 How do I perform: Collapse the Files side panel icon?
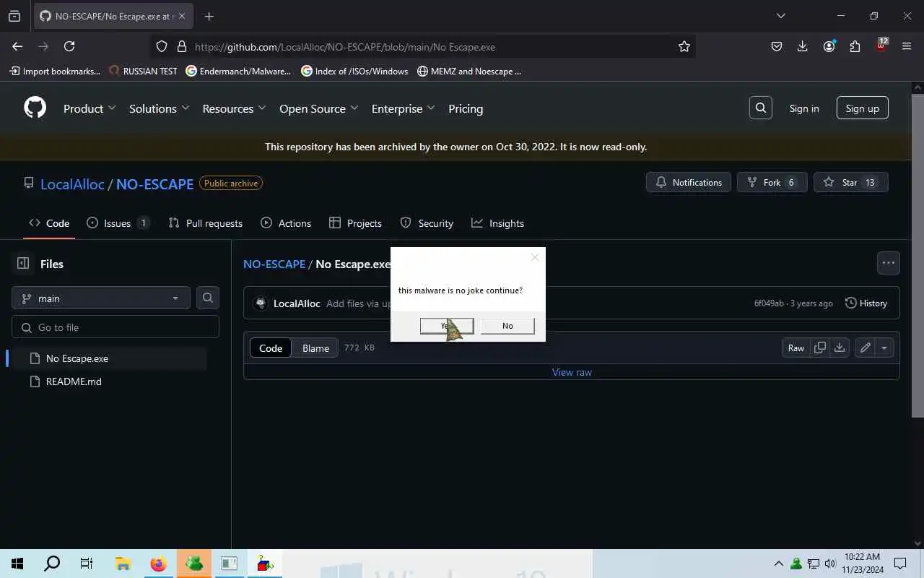(x=23, y=264)
